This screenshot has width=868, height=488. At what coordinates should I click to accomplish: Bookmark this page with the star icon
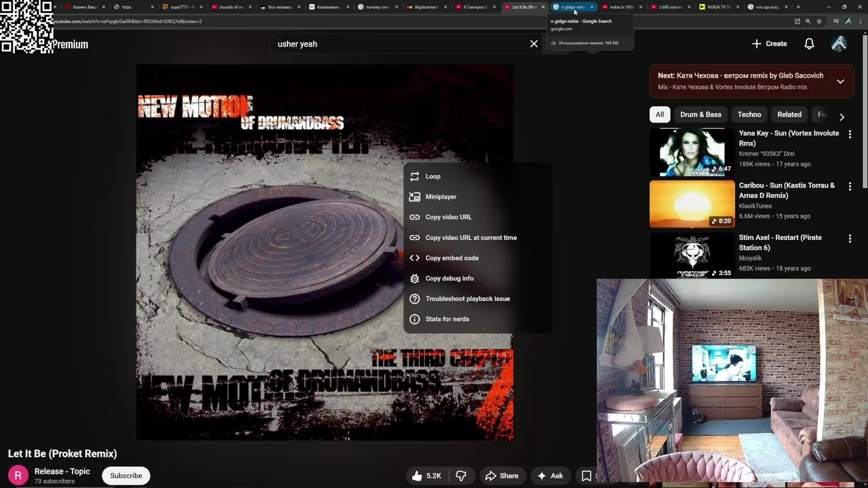point(819,21)
